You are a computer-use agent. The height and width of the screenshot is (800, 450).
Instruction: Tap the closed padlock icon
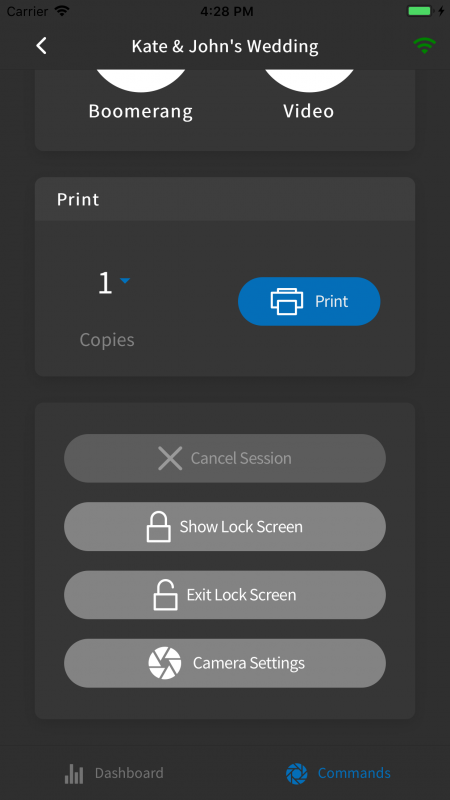tap(159, 527)
